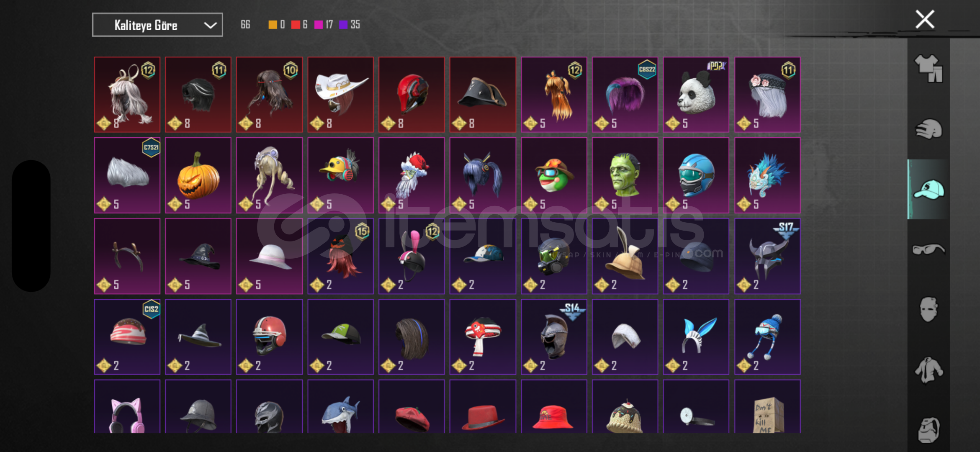Expand the Kaliteye Göre sort dropdown
Screen dimensions: 980x452
point(157,25)
